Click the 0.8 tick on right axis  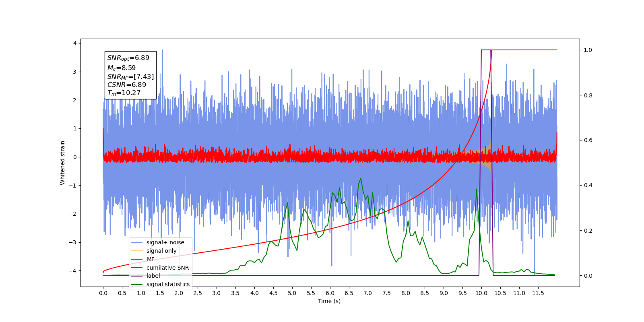click(588, 95)
